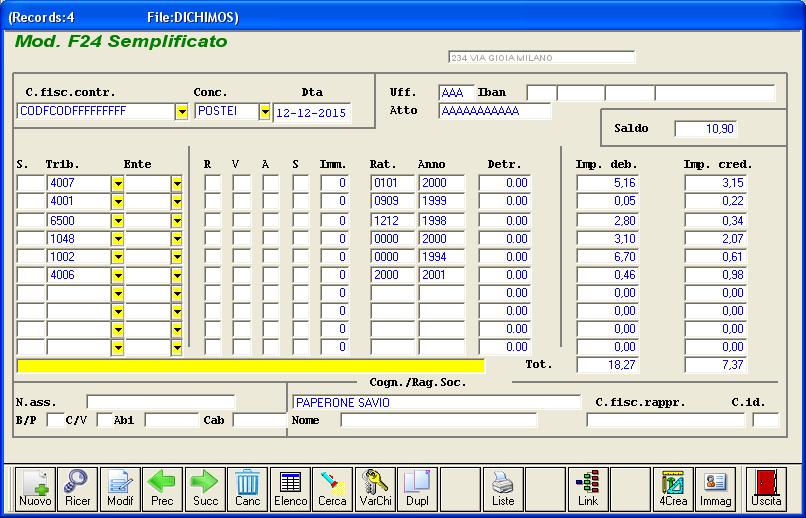Image resolution: width=806 pixels, height=518 pixels.
Task: Open Ente dropdown for row 4007
Action: pos(177,183)
